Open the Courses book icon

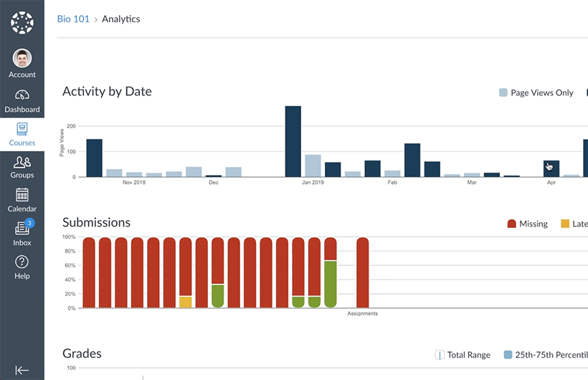point(22,129)
